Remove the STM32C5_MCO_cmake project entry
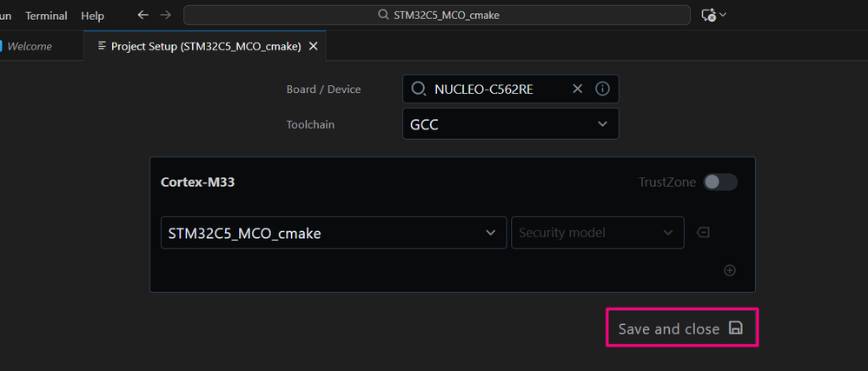Image resolution: width=868 pixels, height=371 pixels. 703,232
